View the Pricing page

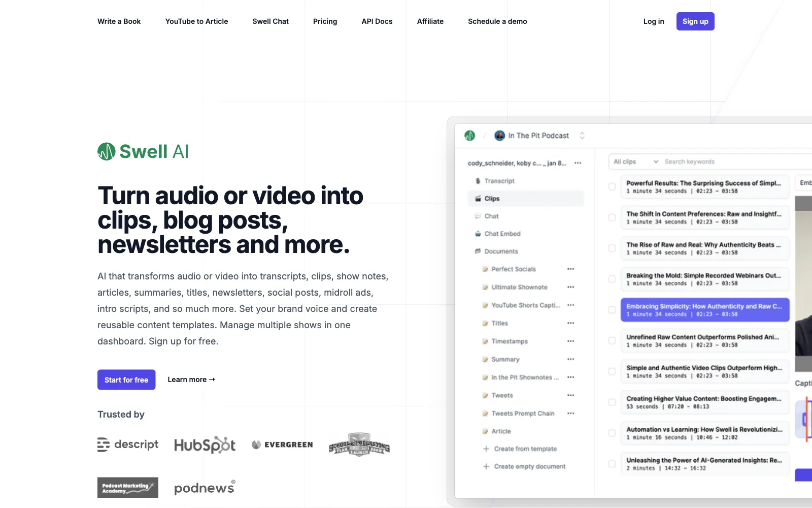pos(325,21)
